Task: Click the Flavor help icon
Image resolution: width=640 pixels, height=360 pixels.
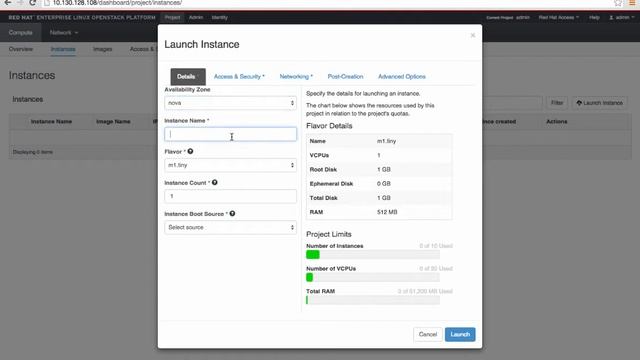Action: (x=190, y=151)
